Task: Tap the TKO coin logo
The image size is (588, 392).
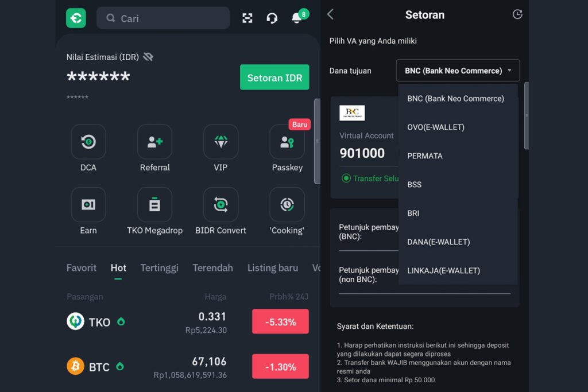Action: [x=75, y=321]
